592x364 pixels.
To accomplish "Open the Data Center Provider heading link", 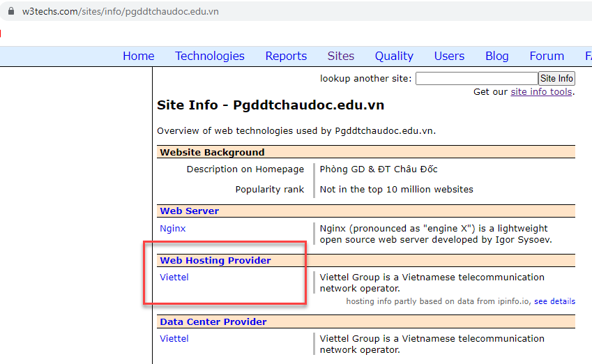I will 213,321.
